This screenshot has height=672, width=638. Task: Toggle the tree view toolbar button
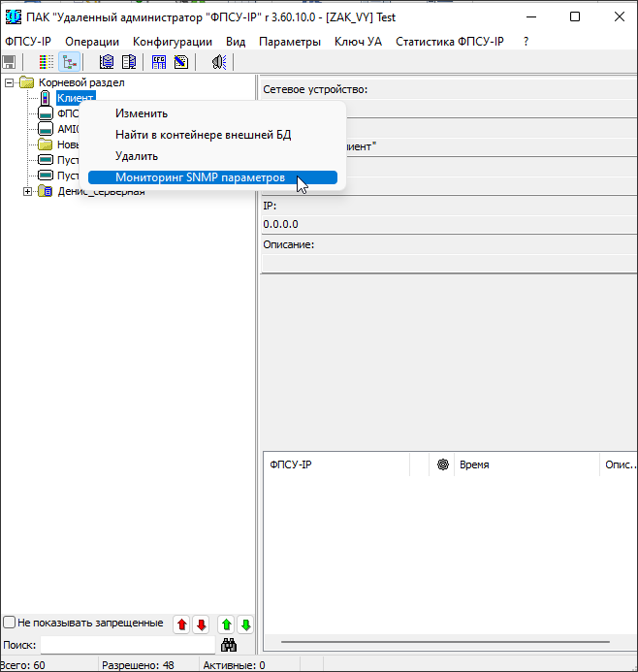69,62
